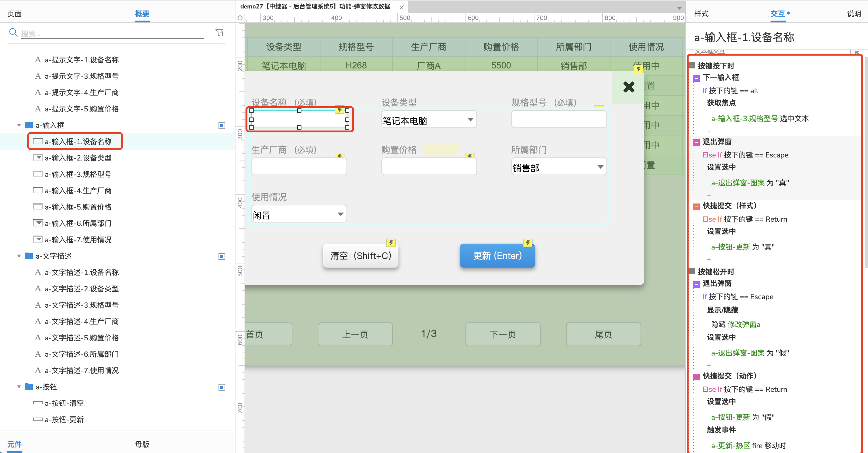Click lightning interaction badge on 清空 button
868x453 pixels.
pyautogui.click(x=391, y=243)
